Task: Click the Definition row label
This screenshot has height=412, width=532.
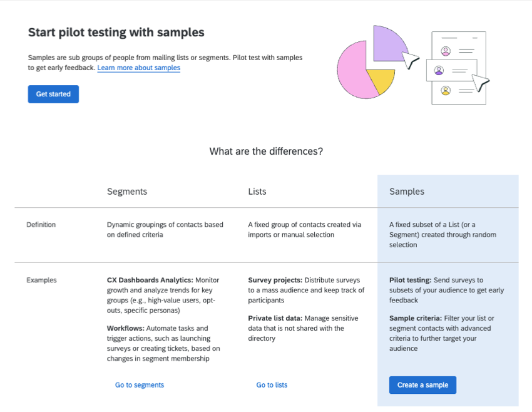Action: [41, 225]
